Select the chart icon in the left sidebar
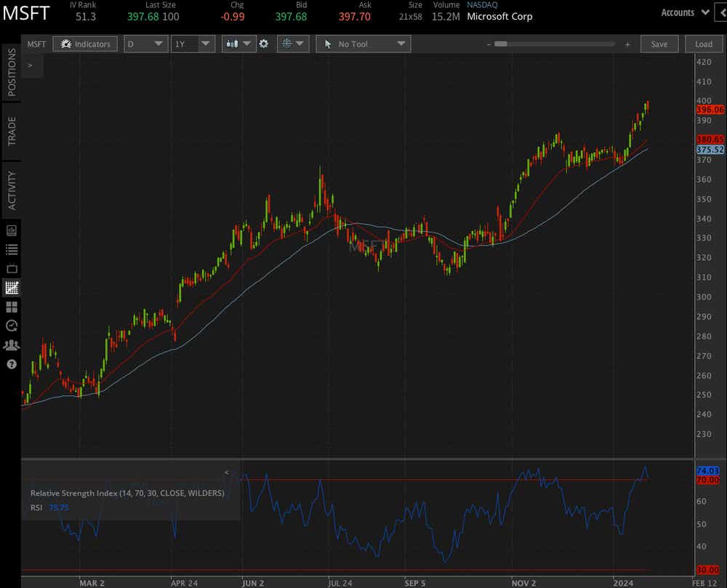727x588 pixels. pos(11,287)
